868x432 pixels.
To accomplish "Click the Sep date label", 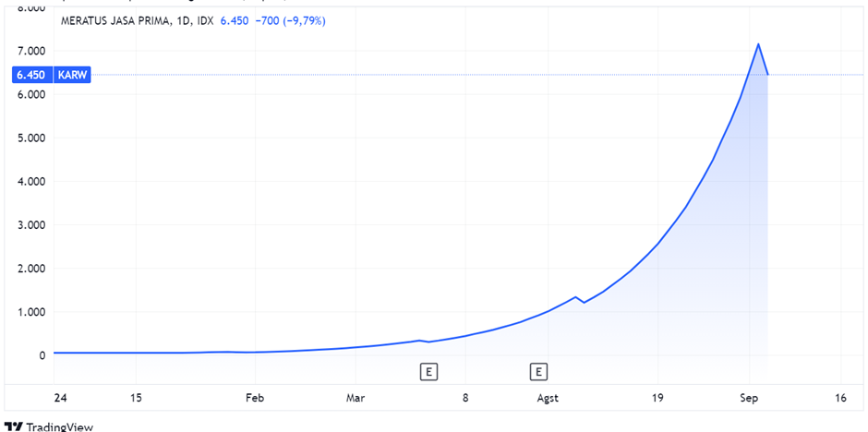I will (x=749, y=398).
